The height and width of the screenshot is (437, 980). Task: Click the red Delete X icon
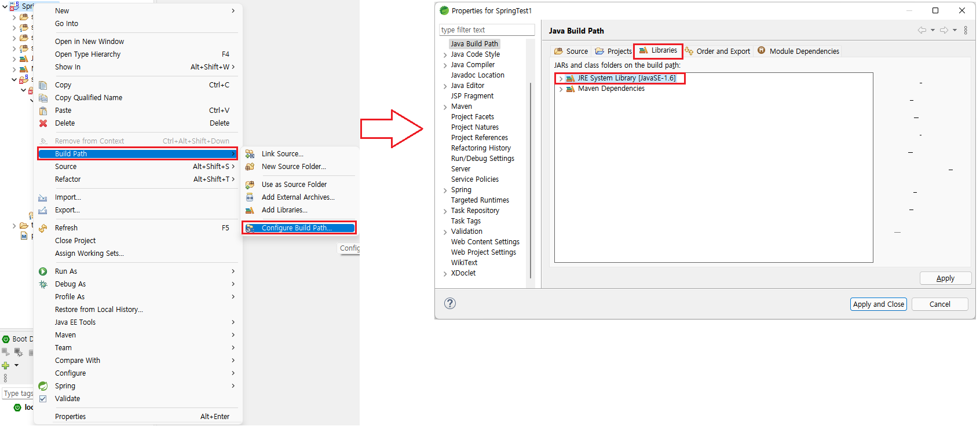tap(43, 123)
